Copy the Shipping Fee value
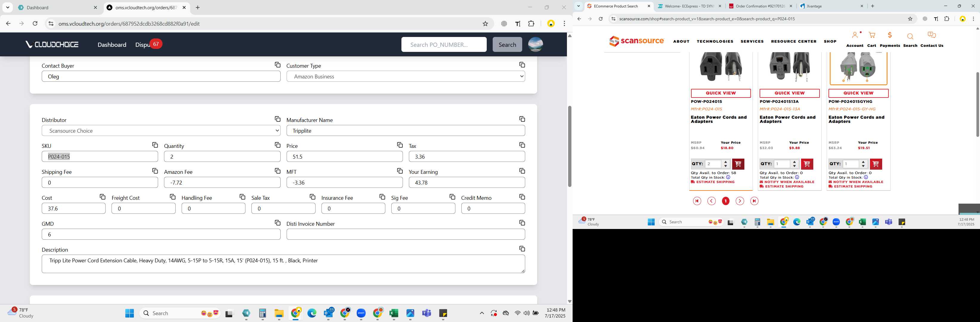The image size is (980, 322). [155, 171]
